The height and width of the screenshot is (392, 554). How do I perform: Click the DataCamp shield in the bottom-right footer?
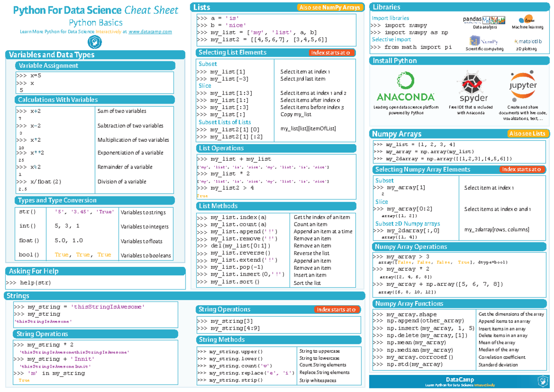[x=542, y=380]
